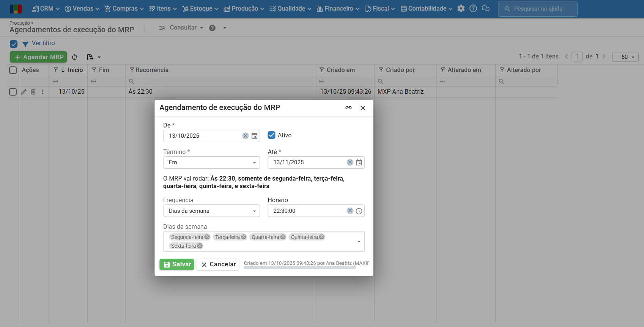Open the page size dropdown showing 50
The image size is (644, 327).
coord(625,57)
